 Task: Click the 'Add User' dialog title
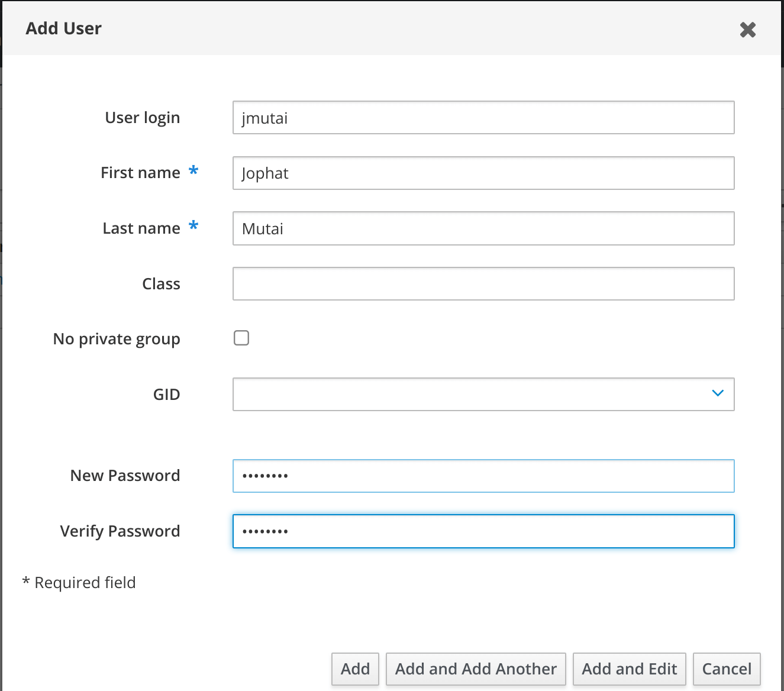pos(64,28)
